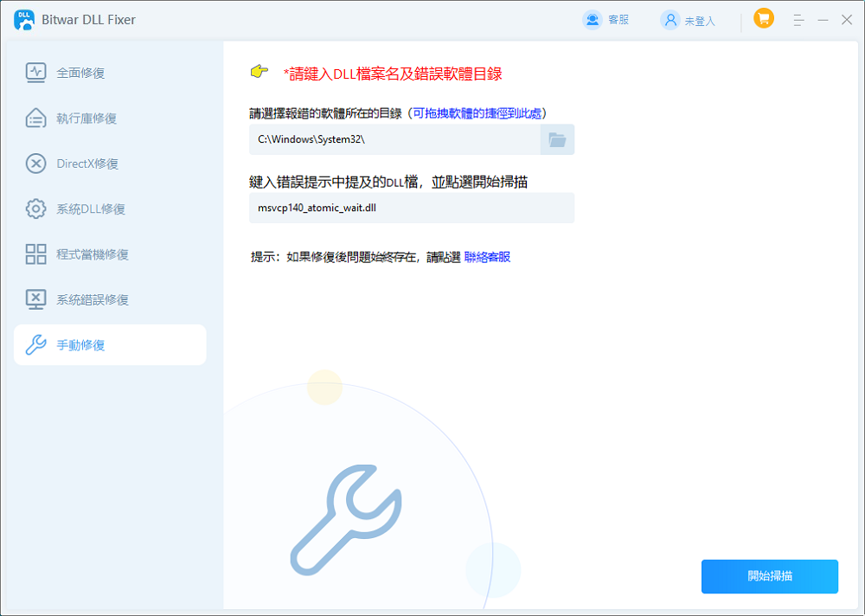This screenshot has width=865, height=616.
Task: Click the yellow pointing hand icon
Action: coord(259,72)
